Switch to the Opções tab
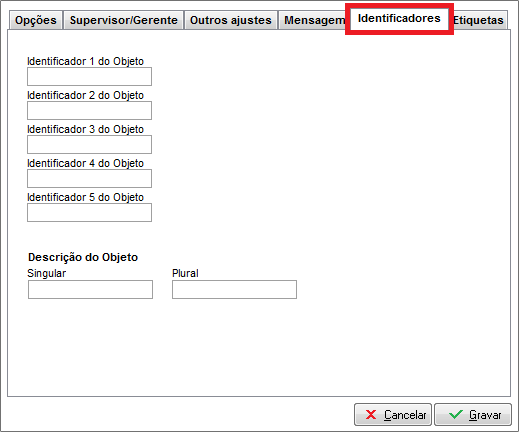Viewport: 519px width, 432px height. click(36, 20)
